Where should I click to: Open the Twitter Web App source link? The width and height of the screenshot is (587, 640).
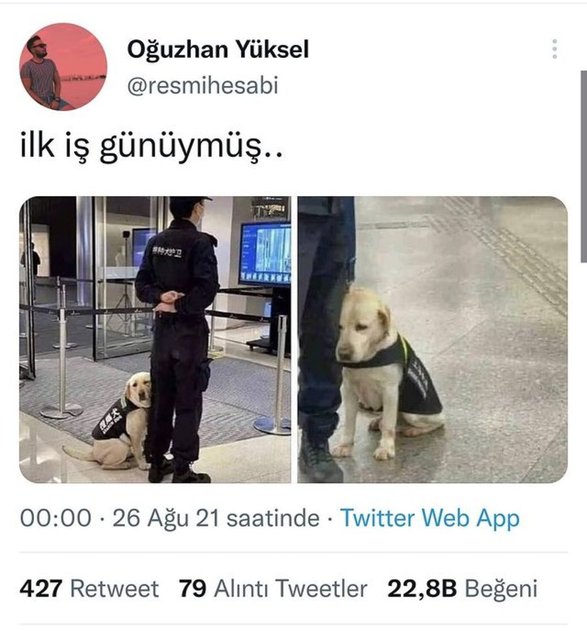pos(430,518)
